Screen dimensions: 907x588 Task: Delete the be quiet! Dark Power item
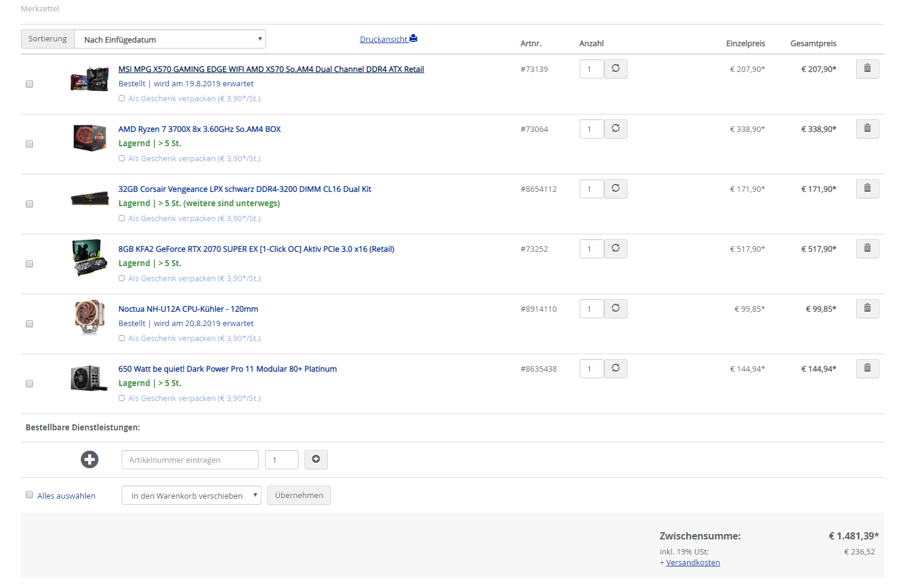tap(867, 369)
